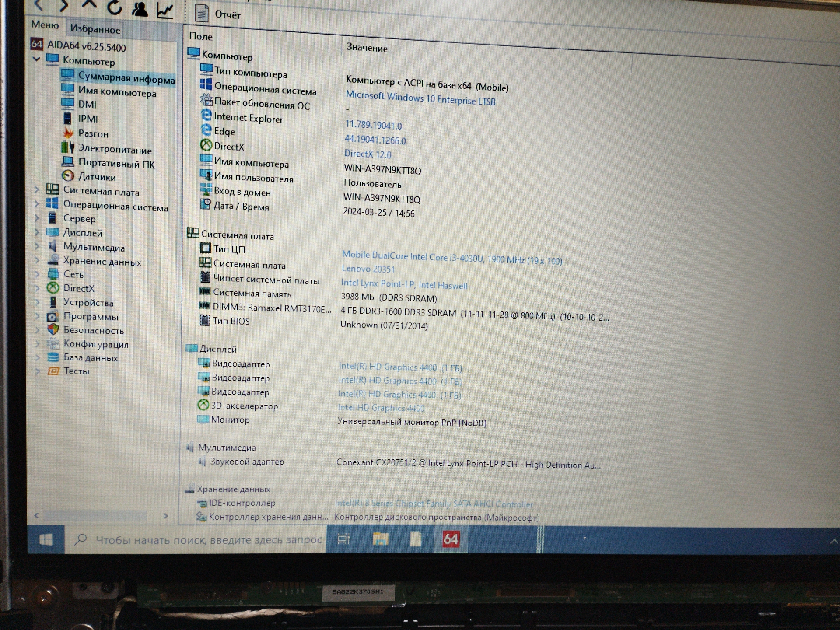Image resolution: width=840 pixels, height=630 pixels.
Task: Click the Электропитание battery icon
Action: pos(68,147)
